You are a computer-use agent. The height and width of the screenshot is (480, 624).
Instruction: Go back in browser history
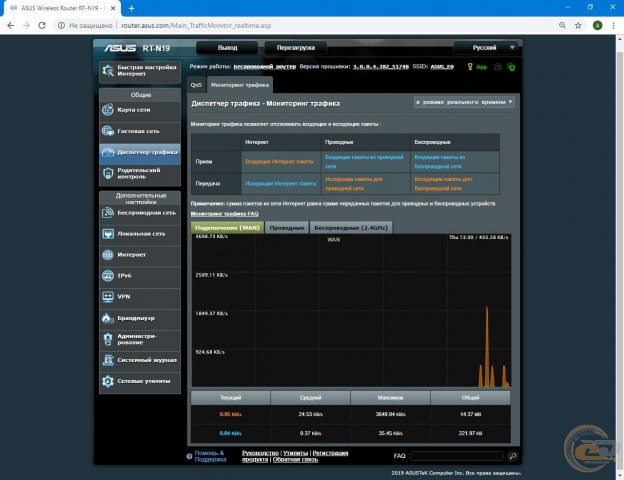point(11,25)
